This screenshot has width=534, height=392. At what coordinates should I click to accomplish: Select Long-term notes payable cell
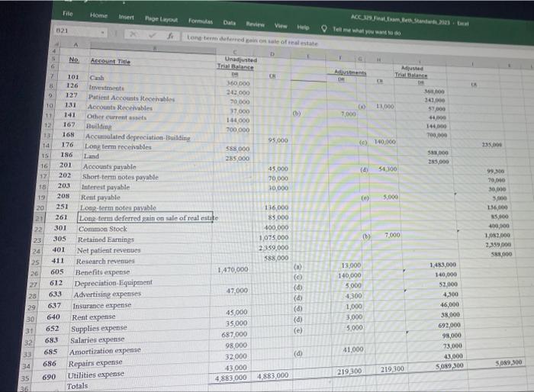[117, 207]
